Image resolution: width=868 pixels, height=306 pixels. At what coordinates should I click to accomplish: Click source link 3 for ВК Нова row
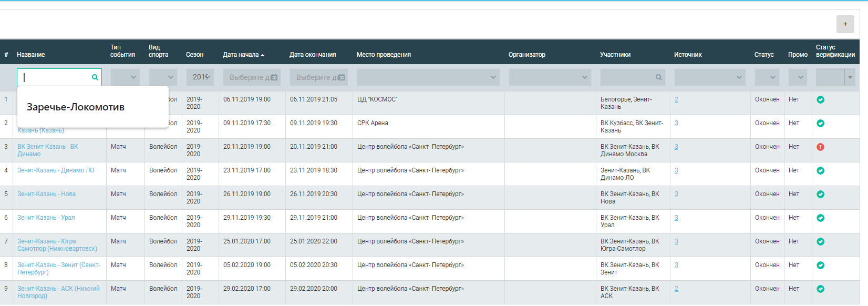pos(676,194)
